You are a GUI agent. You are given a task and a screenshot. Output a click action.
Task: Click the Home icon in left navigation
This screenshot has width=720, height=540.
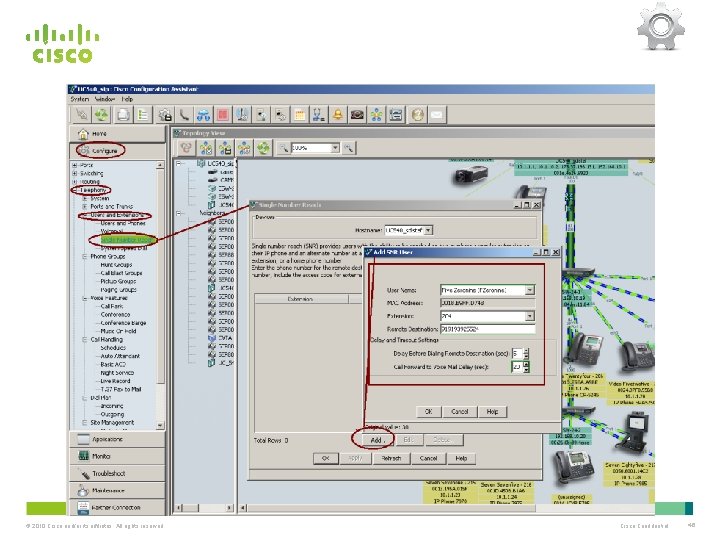coord(83,134)
